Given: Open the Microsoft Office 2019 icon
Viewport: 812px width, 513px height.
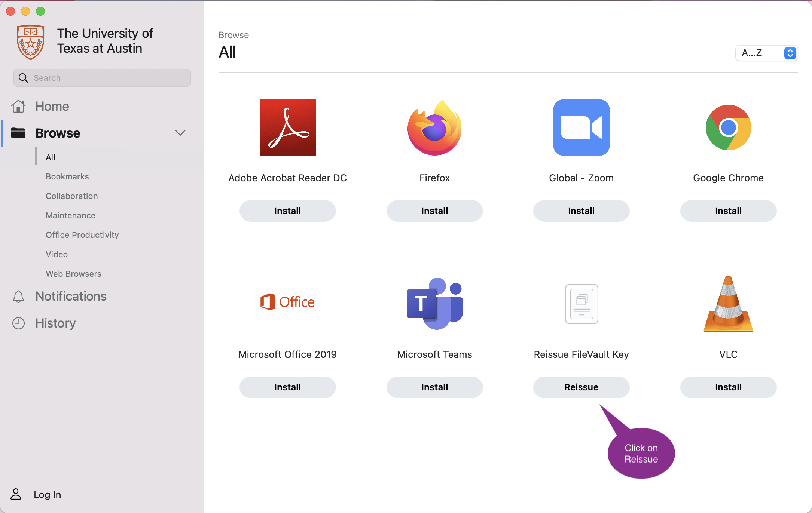Looking at the screenshot, I should point(287,302).
